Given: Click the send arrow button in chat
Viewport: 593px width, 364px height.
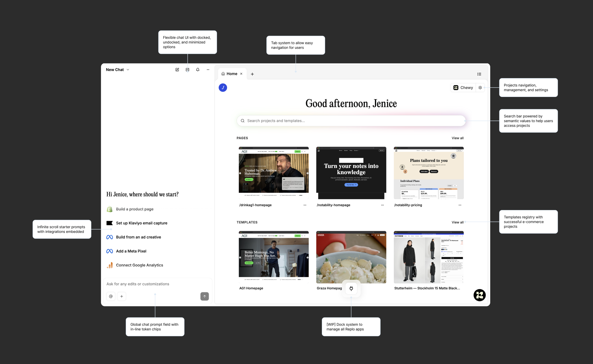Looking at the screenshot, I should tap(204, 296).
